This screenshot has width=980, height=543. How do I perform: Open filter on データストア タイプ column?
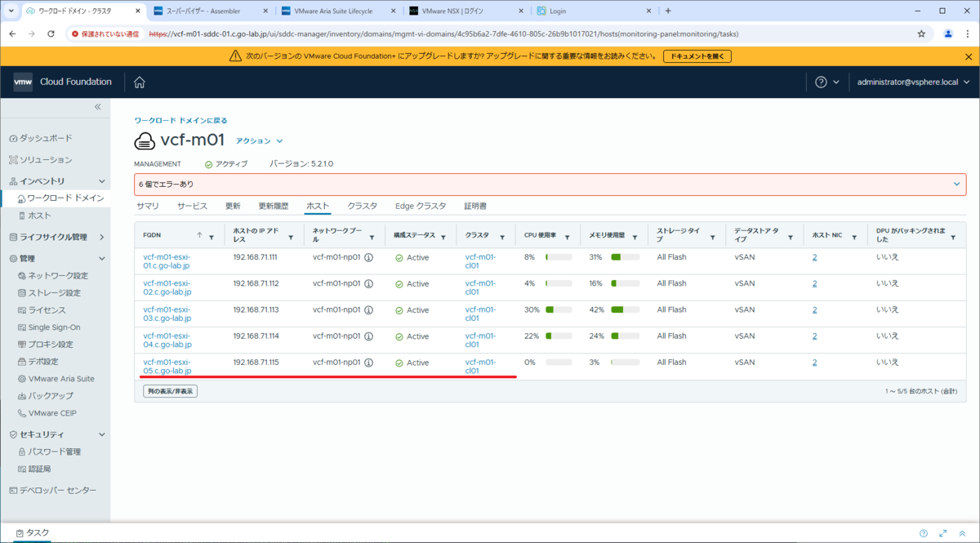click(x=790, y=238)
